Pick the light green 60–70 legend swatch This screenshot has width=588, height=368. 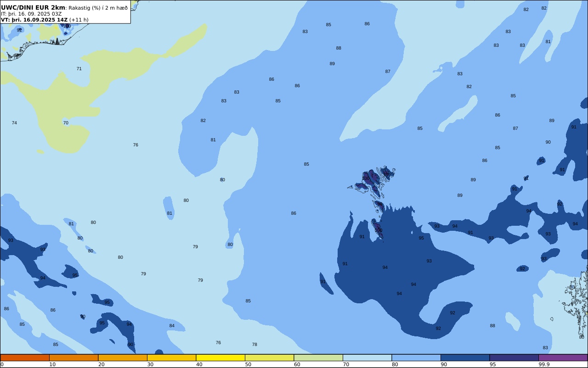(x=318, y=357)
